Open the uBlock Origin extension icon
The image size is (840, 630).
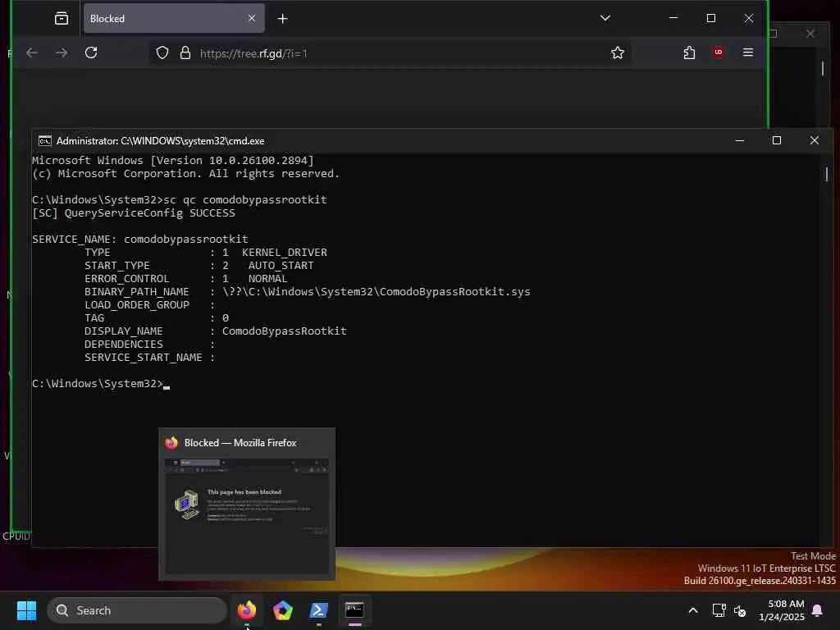pos(719,52)
